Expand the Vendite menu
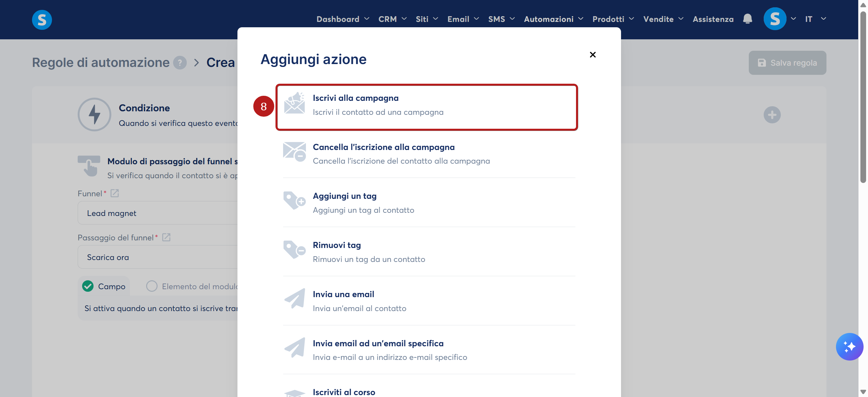Screen dimensions: 868x397 (663, 19)
